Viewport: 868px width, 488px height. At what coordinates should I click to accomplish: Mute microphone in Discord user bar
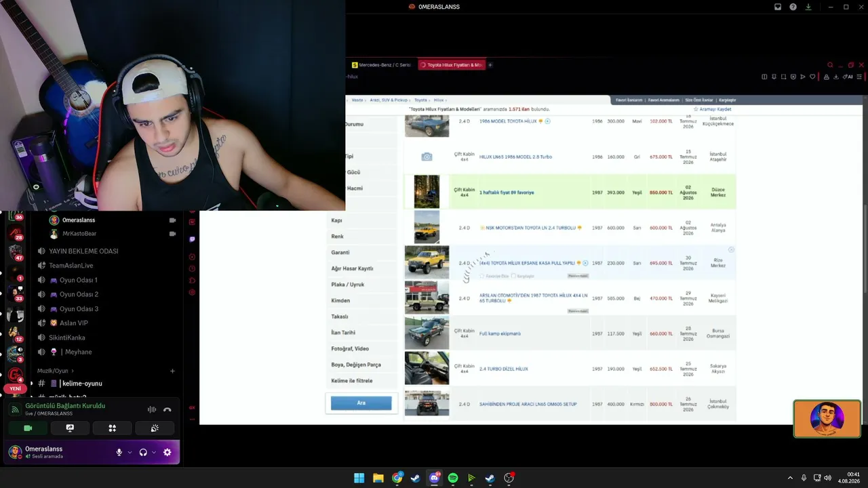click(x=119, y=452)
